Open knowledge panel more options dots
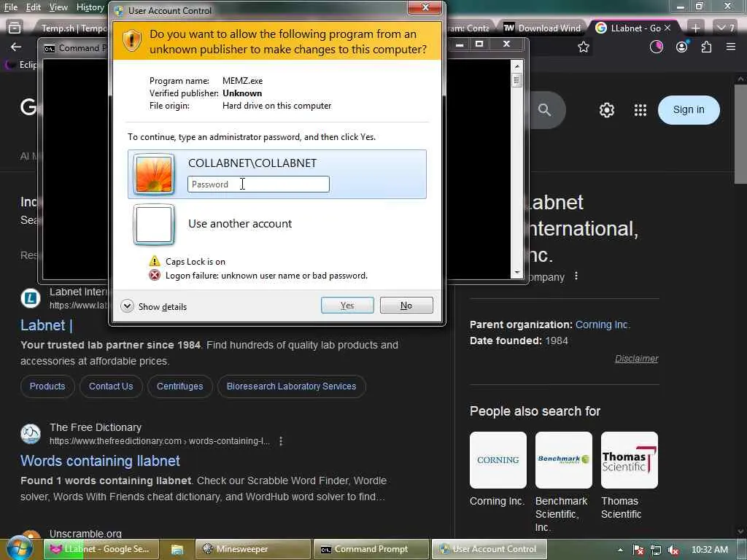 coord(576,276)
